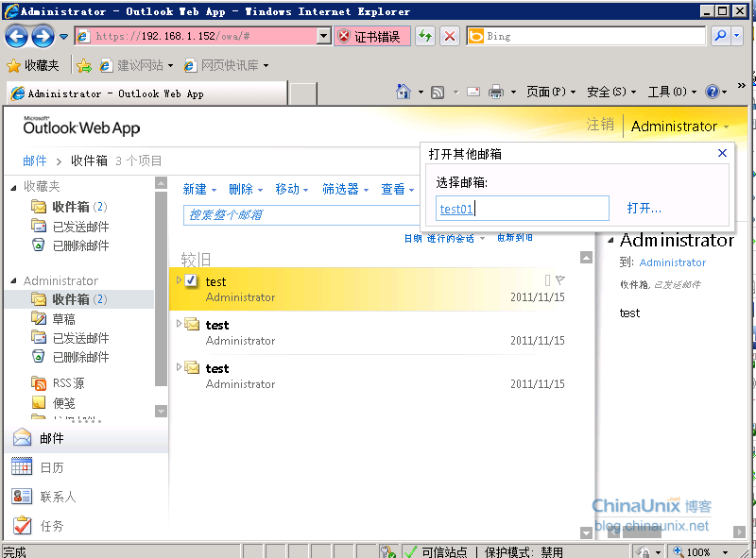756x558 pixels.
Task: Switch to the 日历 calendar module
Action: pos(86,467)
